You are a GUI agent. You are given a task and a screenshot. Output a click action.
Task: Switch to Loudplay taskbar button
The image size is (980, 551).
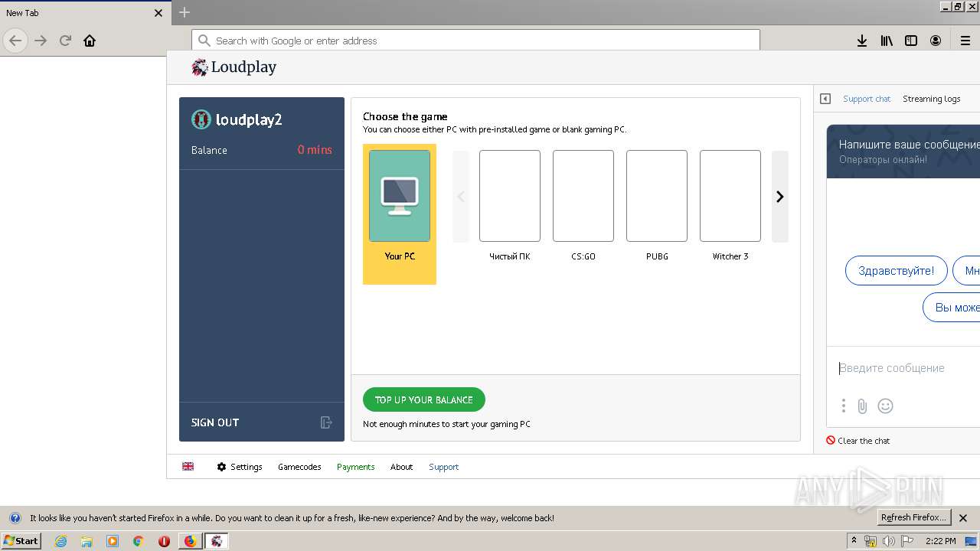[217, 541]
